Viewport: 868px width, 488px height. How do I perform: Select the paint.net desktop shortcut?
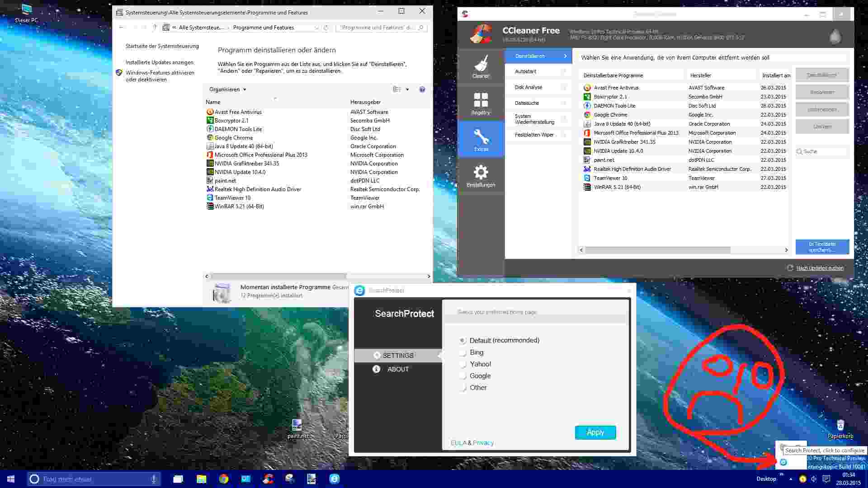point(297,429)
